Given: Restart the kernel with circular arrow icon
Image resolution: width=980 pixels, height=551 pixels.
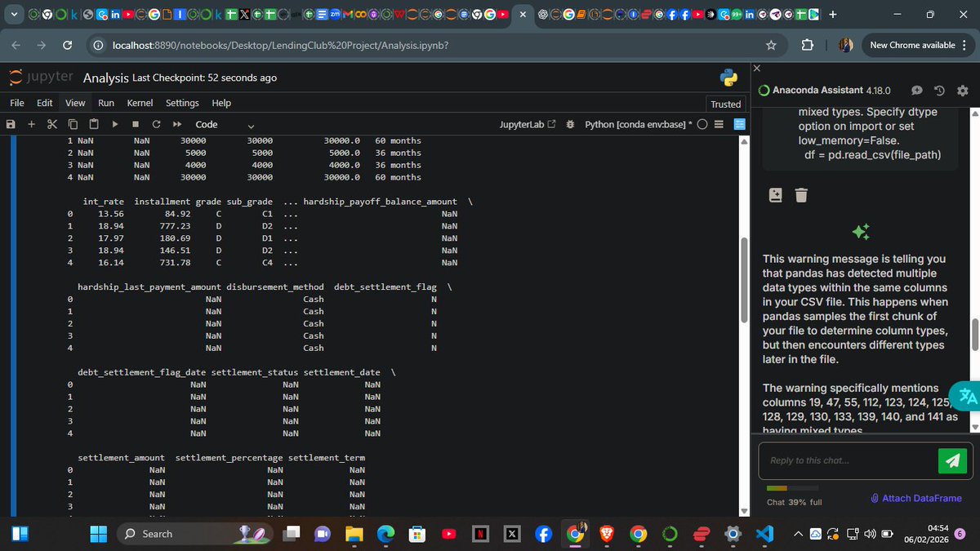Looking at the screenshot, I should [156, 124].
